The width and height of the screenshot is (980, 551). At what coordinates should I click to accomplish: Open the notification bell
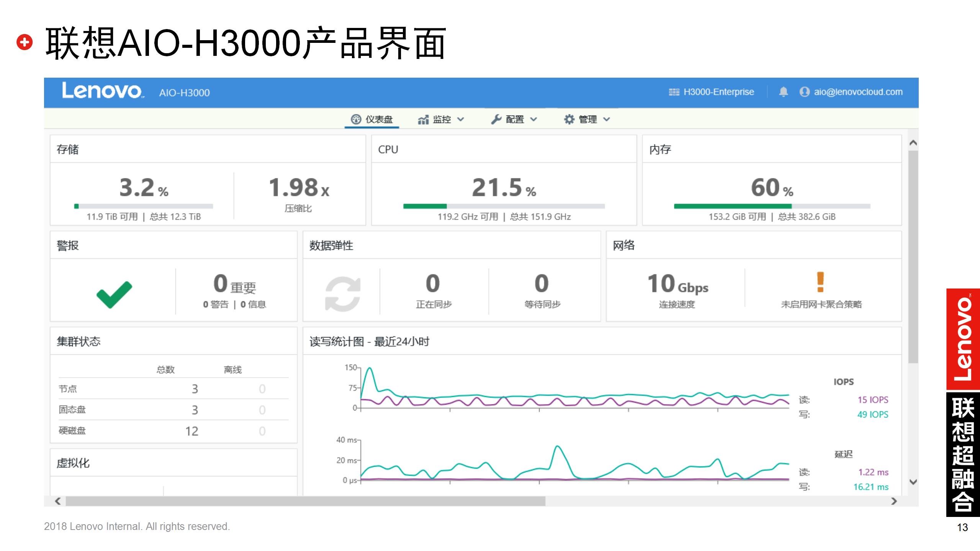784,92
